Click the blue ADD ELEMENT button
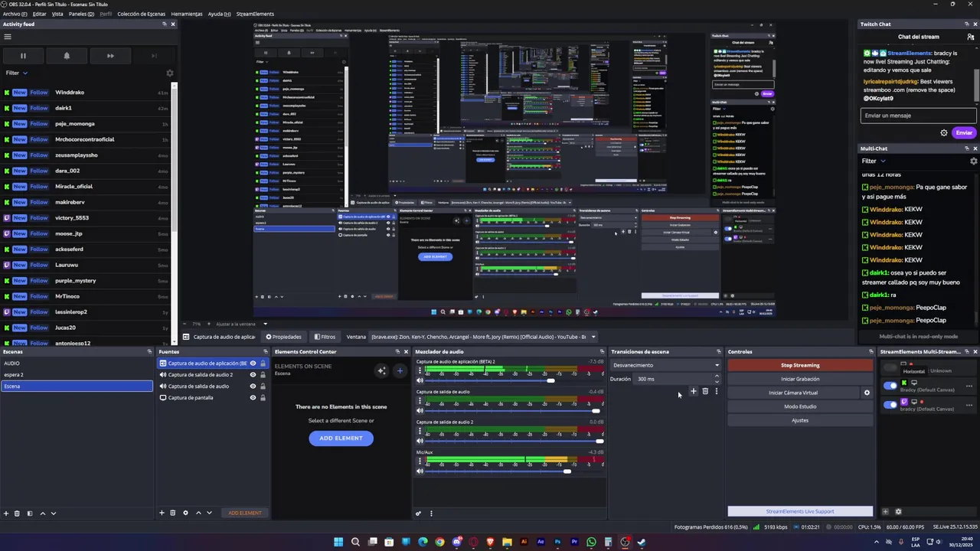The height and width of the screenshot is (551, 980). coord(341,438)
